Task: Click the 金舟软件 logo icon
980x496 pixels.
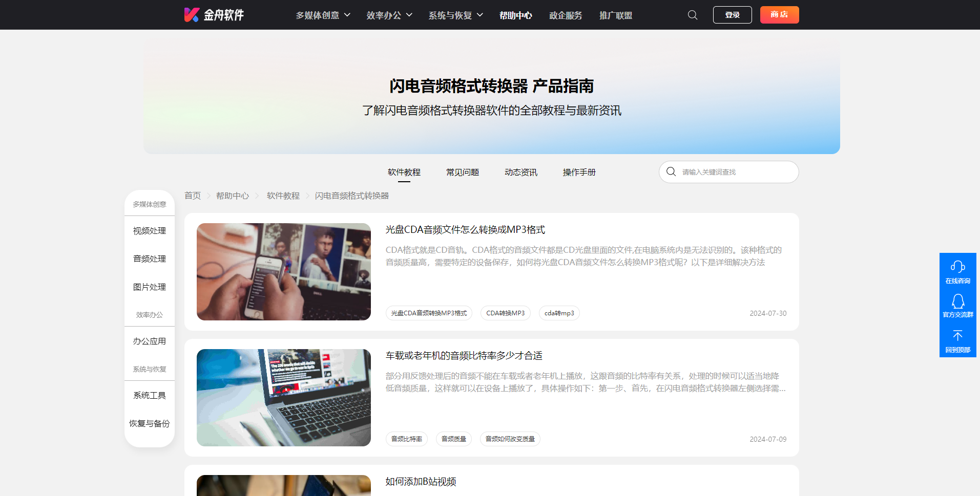Action: coord(192,15)
